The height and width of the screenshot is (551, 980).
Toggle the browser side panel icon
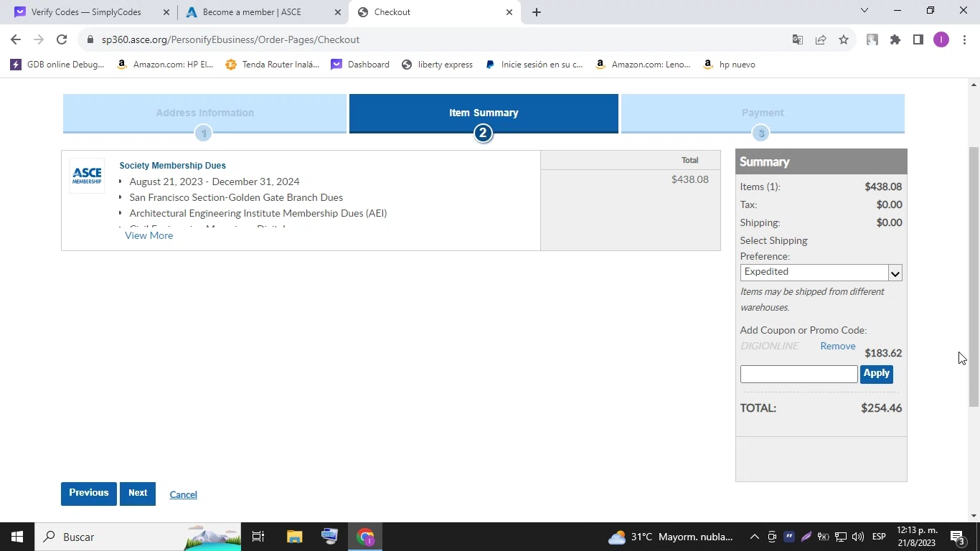tap(918, 39)
